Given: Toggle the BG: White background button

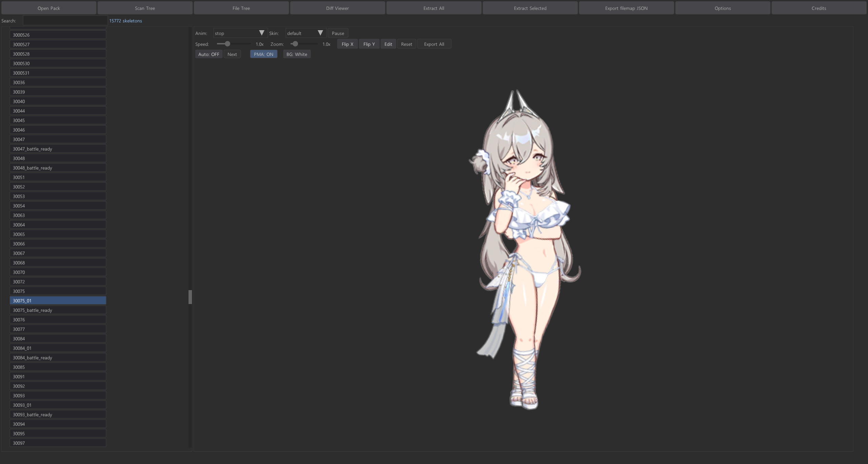Looking at the screenshot, I should (297, 54).
